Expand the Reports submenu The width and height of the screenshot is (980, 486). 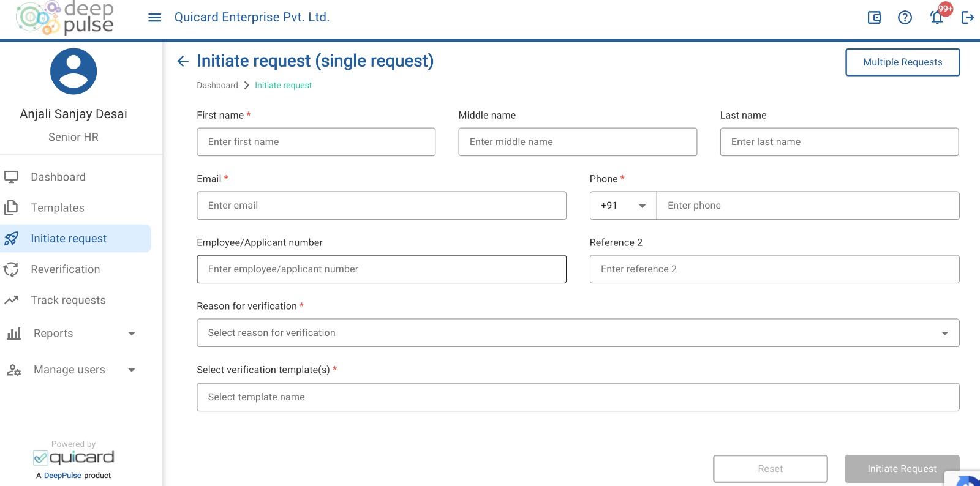[x=131, y=334]
